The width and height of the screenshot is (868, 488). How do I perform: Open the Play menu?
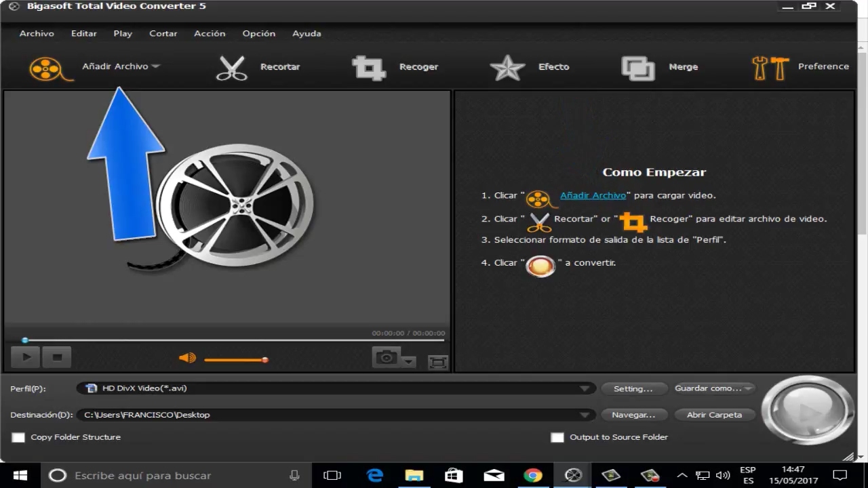(123, 33)
